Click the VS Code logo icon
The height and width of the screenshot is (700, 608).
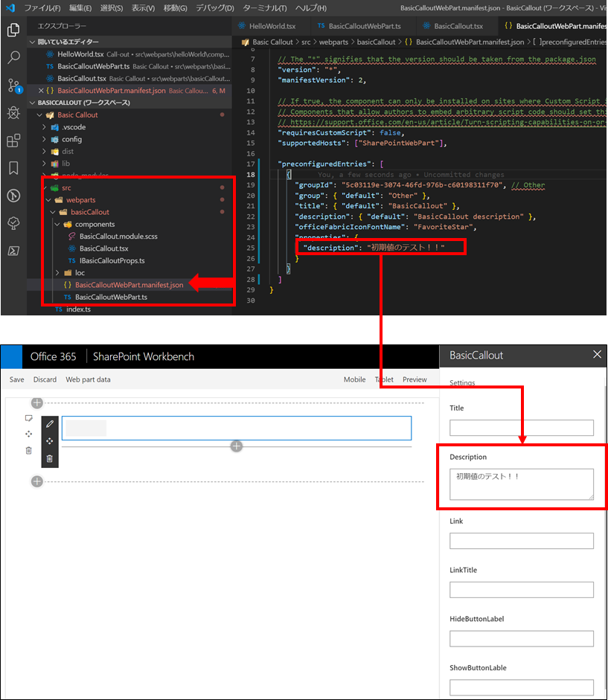[10, 7]
